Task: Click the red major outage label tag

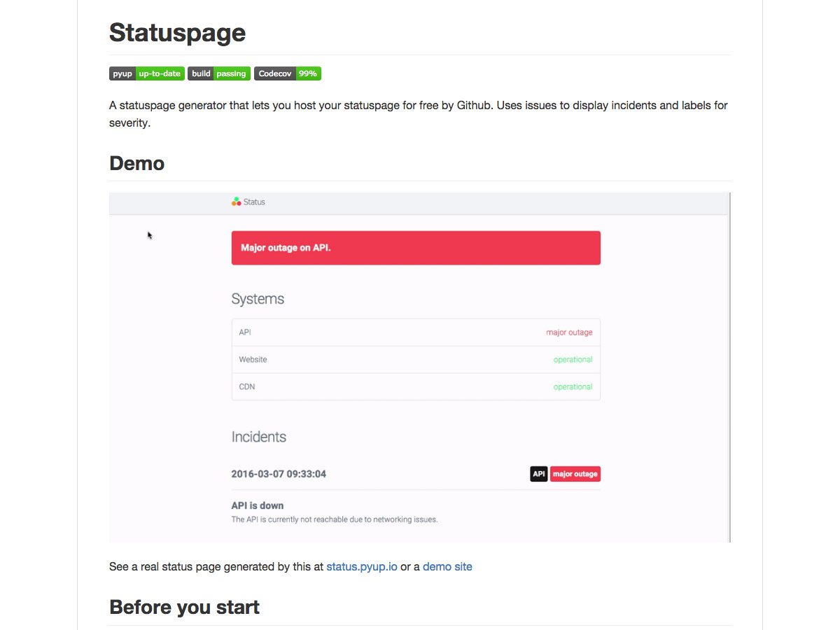Action: pos(575,474)
